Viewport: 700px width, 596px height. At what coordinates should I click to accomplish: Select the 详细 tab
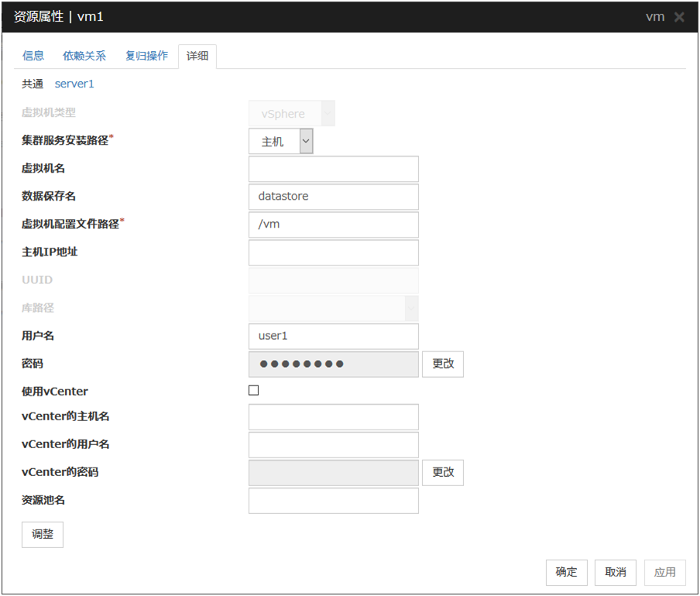[x=197, y=57]
